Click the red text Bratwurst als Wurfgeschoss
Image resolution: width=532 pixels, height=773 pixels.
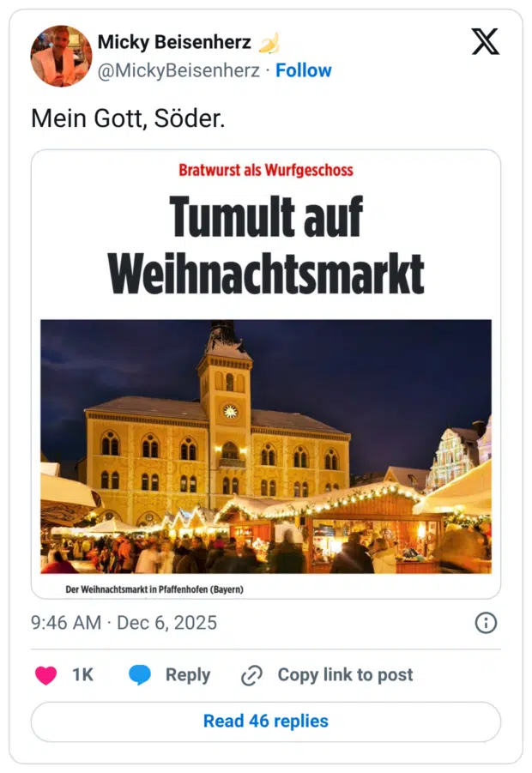tap(266, 171)
